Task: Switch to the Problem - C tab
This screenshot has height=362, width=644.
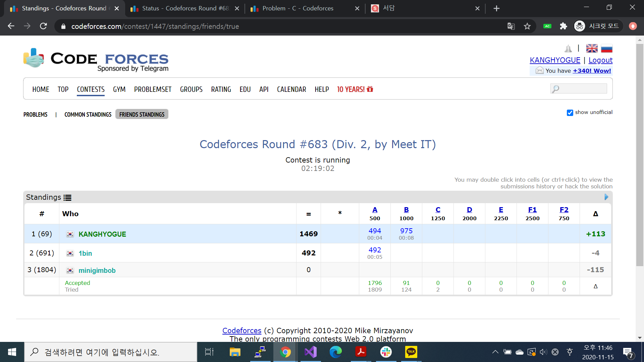Action: point(298,8)
